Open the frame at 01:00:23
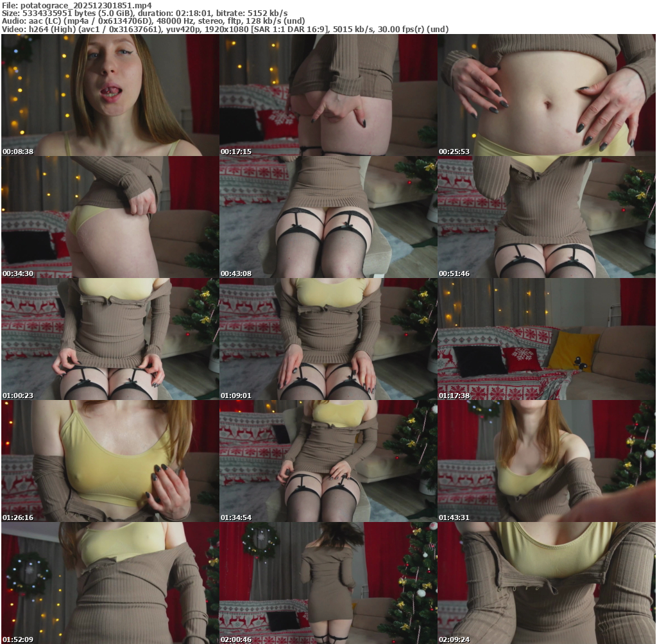Viewport: 657px width, 644px height. click(110, 339)
